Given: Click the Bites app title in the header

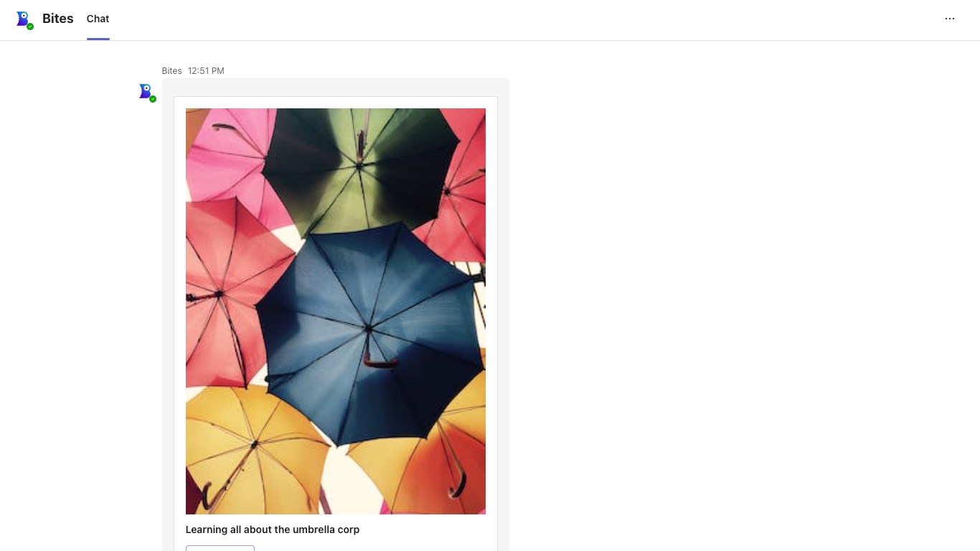Looking at the screenshot, I should coord(58,19).
